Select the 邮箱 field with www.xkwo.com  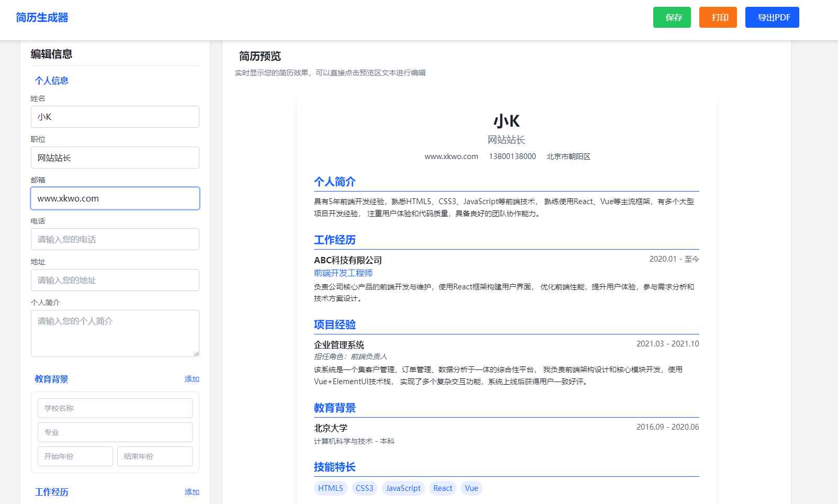point(115,198)
